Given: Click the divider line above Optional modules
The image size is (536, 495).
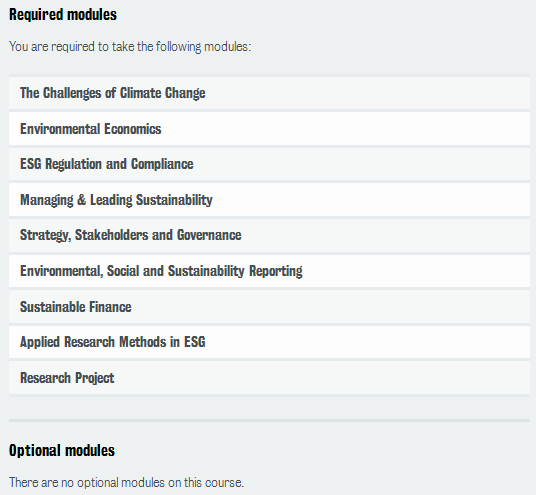Looking at the screenshot, I should [x=269, y=420].
